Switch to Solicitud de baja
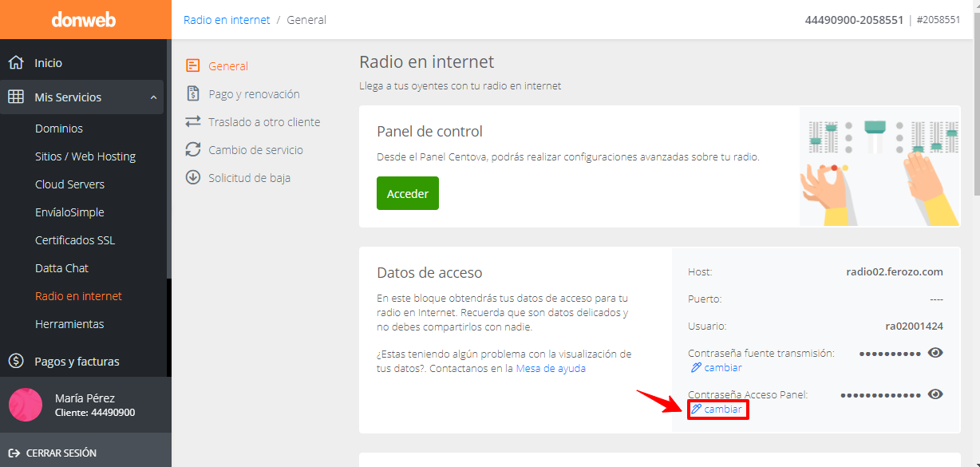Image resolution: width=980 pixels, height=467 pixels. (x=249, y=178)
